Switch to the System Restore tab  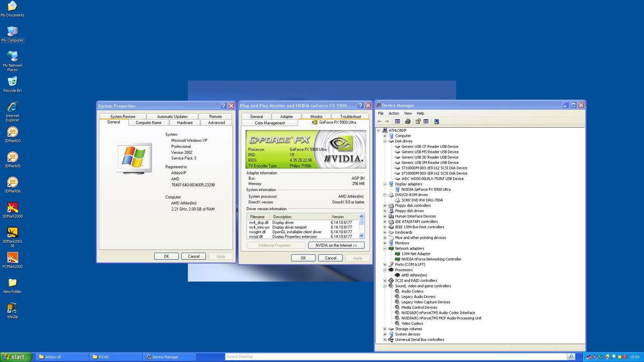123,117
